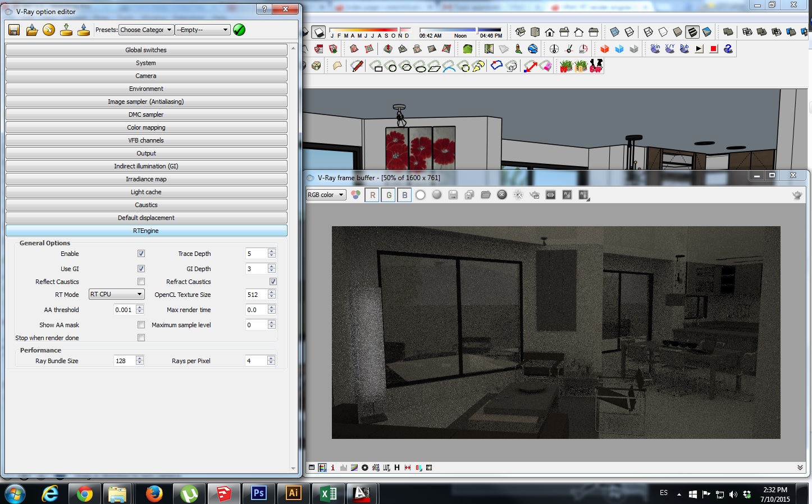This screenshot has height=504, width=812.
Task: Expand the Irradiance map rollout
Action: pyautogui.click(x=146, y=179)
